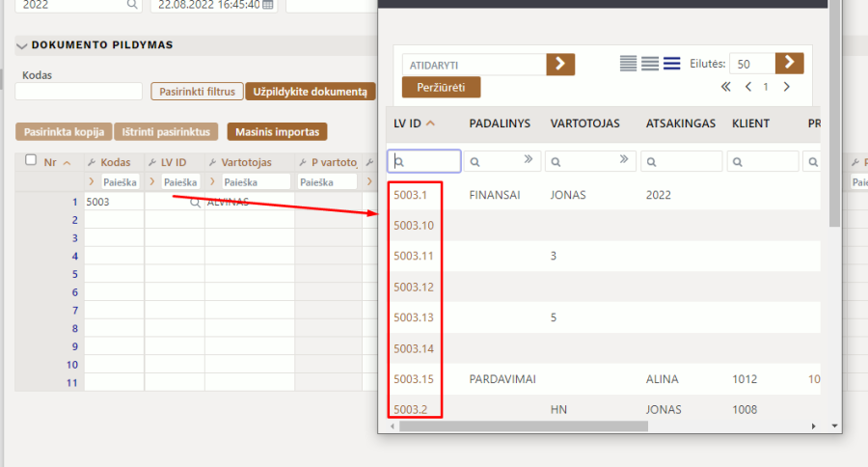Click the popup horizontal scrollbar thumb

click(523, 426)
